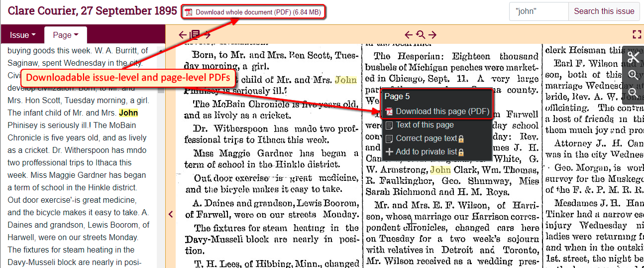
Task: Click highlighted John in left text panel
Action: click(128, 113)
